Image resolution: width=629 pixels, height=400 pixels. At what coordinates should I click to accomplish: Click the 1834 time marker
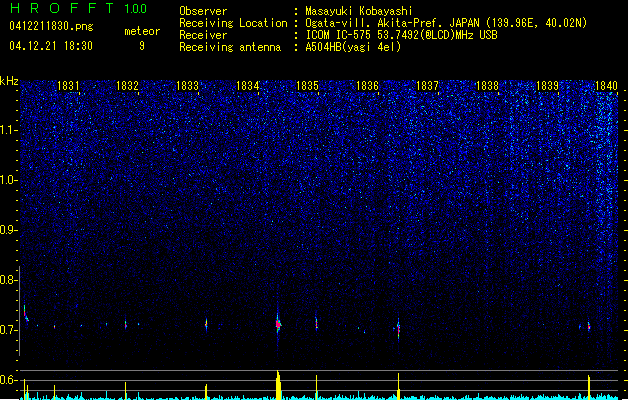click(x=248, y=86)
